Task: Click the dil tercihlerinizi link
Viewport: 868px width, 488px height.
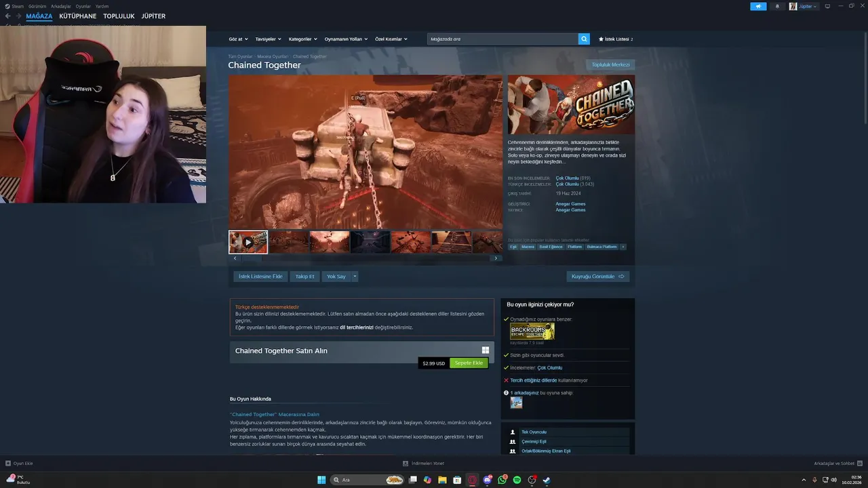Action: (357, 327)
